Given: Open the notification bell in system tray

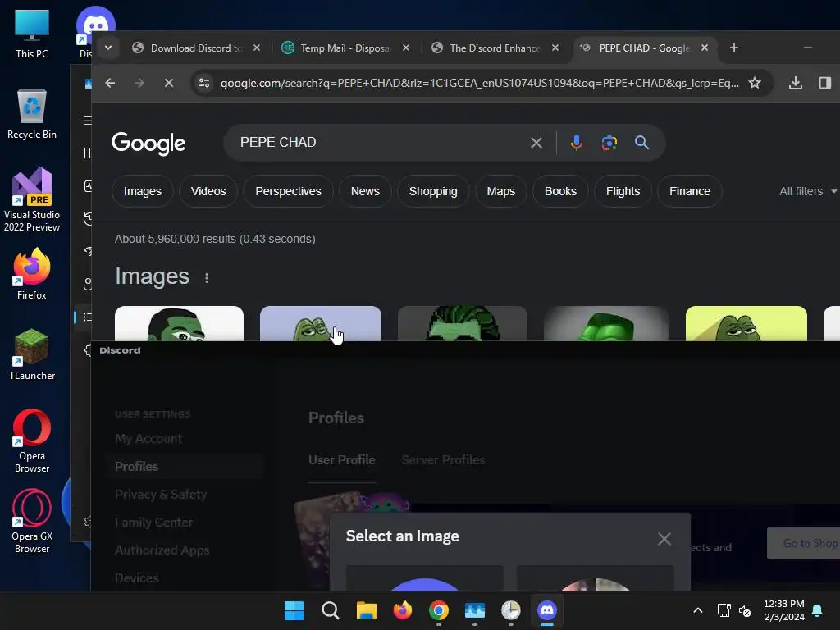Looking at the screenshot, I should click(817, 610).
